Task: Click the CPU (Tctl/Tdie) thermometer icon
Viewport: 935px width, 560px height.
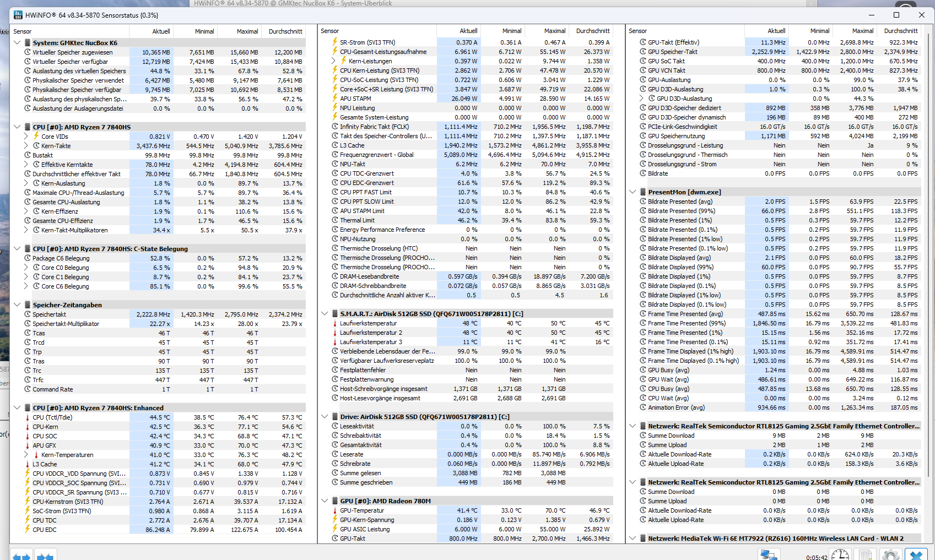Action: click(28, 417)
